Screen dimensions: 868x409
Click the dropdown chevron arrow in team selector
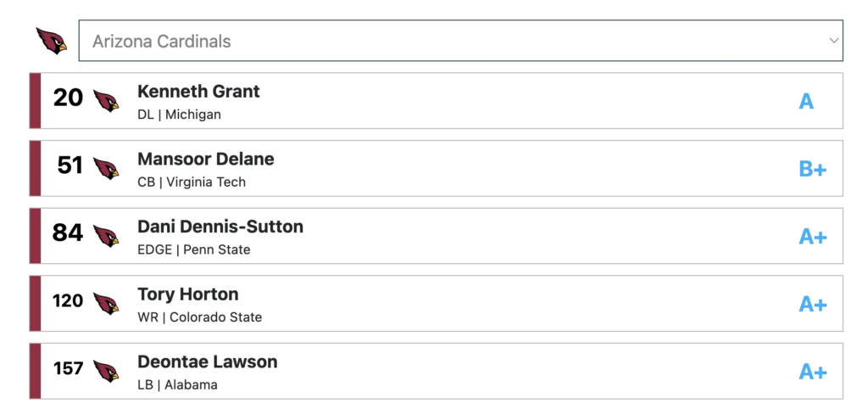click(834, 41)
